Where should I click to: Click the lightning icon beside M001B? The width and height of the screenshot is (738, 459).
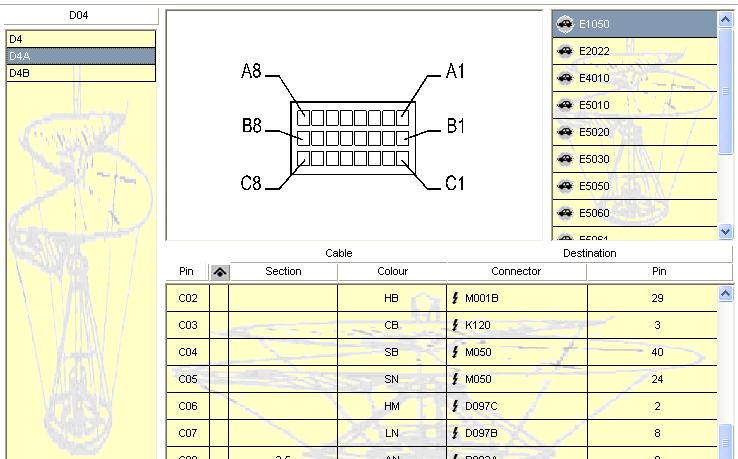455,298
